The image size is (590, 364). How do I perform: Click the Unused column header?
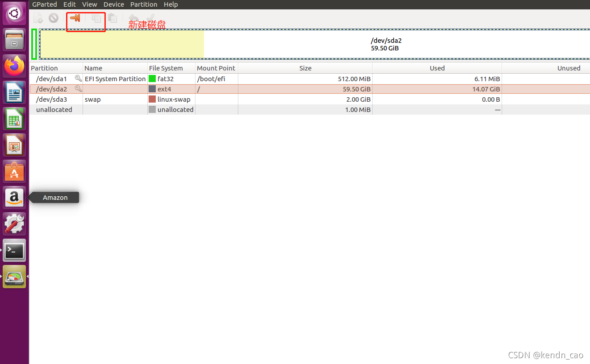[546, 68]
